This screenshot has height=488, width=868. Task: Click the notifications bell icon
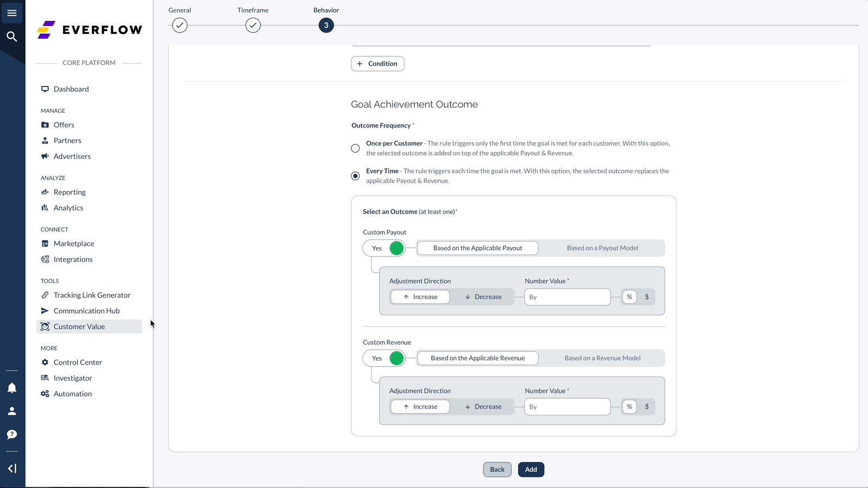pos(12,388)
